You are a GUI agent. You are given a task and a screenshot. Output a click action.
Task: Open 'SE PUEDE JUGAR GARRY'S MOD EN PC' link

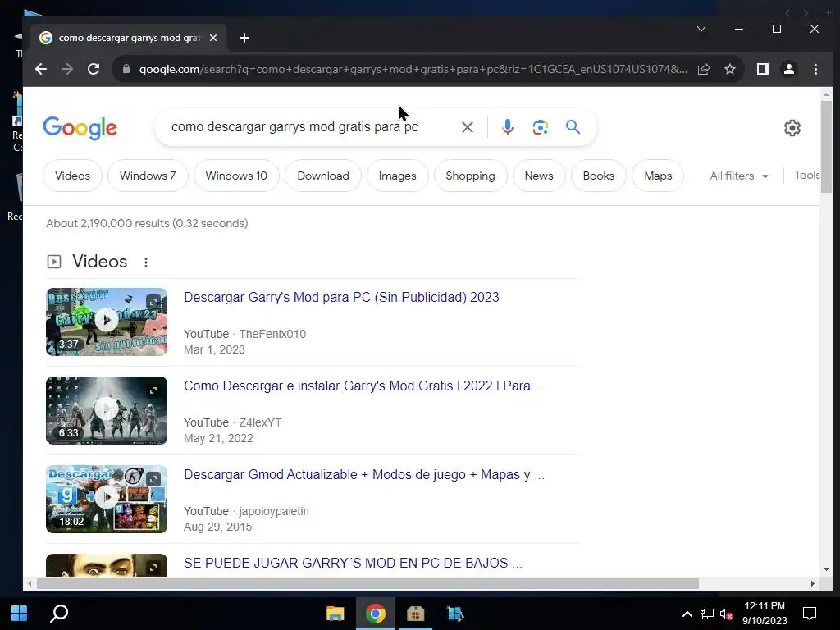[x=353, y=563]
